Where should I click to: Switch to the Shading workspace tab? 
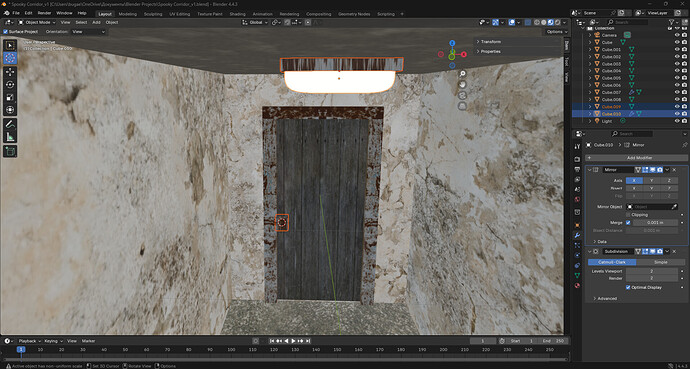pyautogui.click(x=237, y=14)
